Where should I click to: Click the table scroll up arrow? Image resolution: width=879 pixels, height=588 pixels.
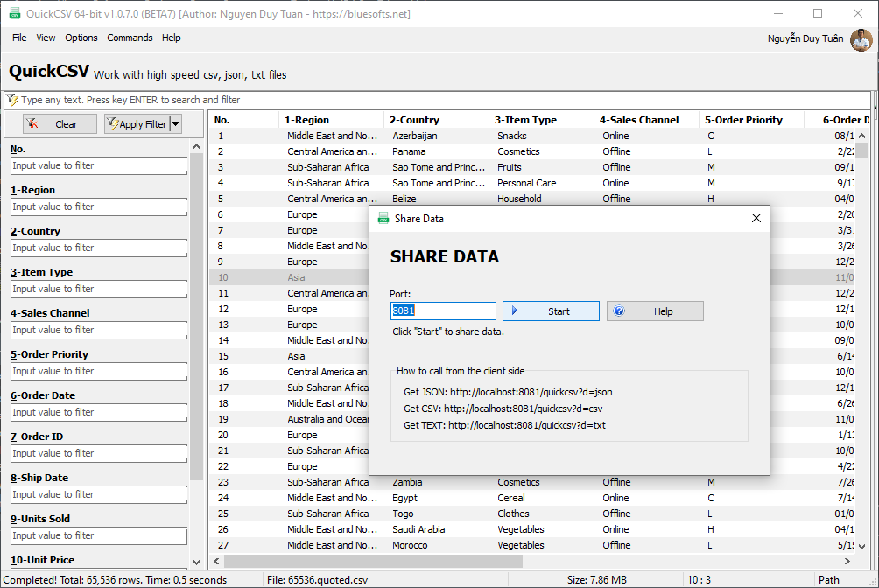tap(862, 136)
